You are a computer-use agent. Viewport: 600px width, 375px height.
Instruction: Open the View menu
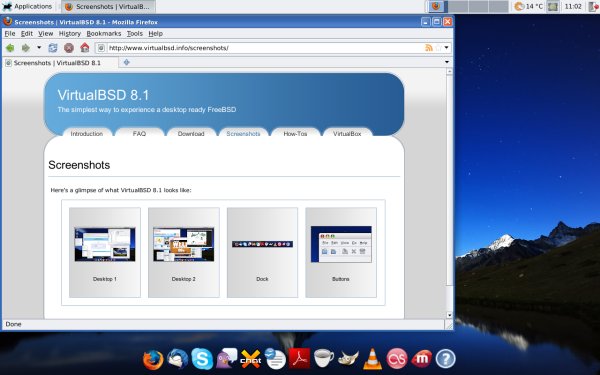coord(46,34)
